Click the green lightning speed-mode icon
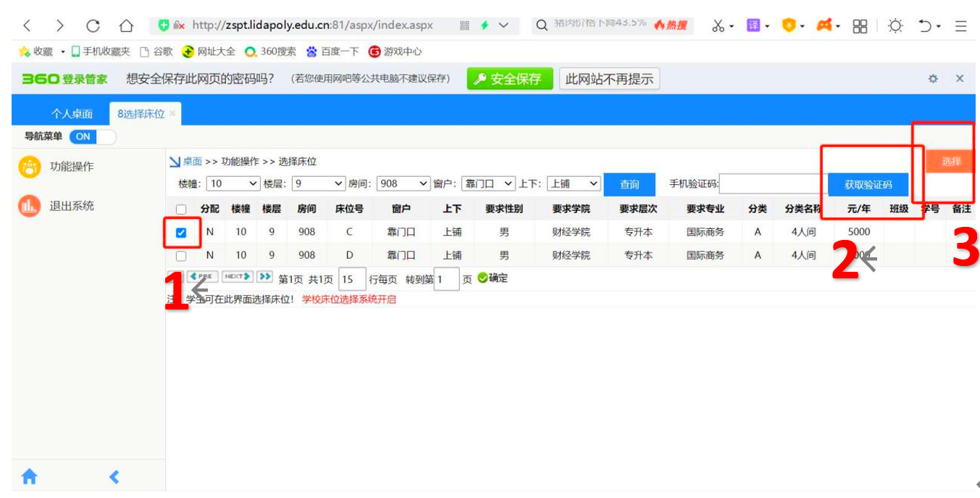Image resolution: width=980 pixels, height=498 pixels. (485, 25)
